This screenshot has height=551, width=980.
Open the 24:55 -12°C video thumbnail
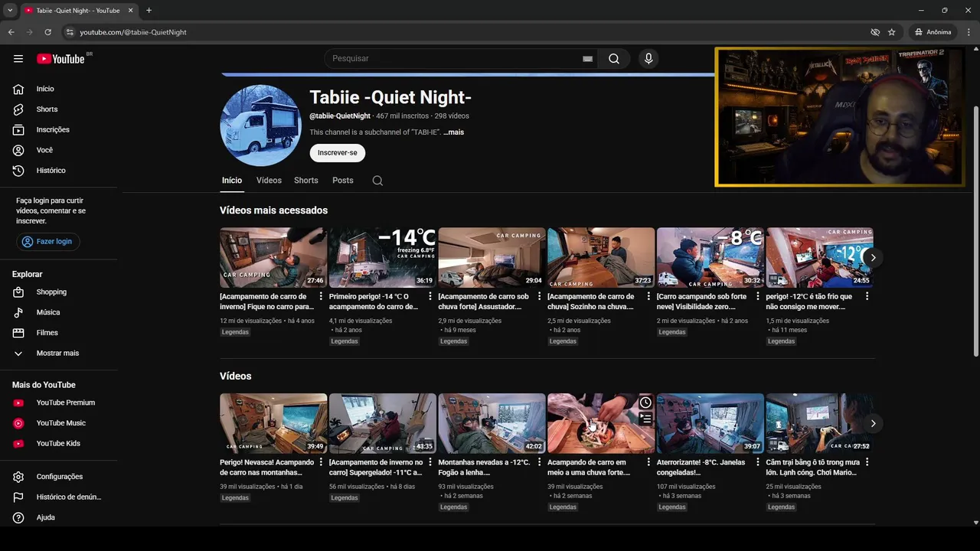pyautogui.click(x=819, y=257)
